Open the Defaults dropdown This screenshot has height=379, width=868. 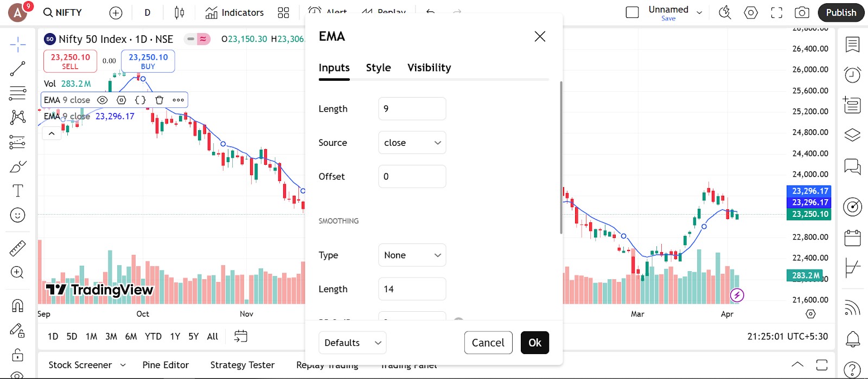353,343
